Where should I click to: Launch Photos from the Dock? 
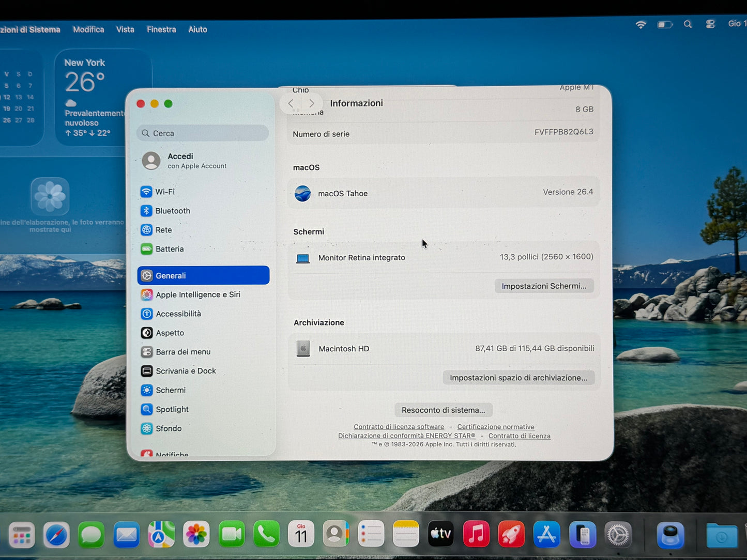pyautogui.click(x=196, y=534)
